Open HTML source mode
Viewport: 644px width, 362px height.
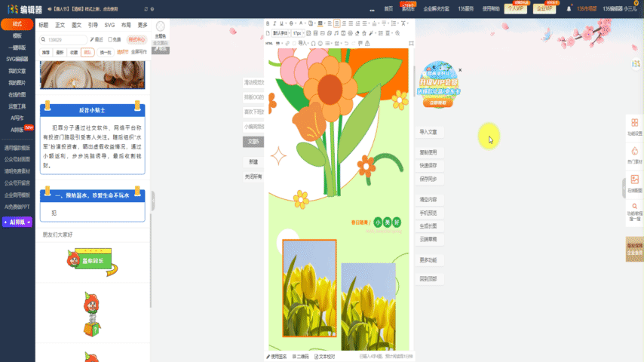pyautogui.click(x=269, y=43)
